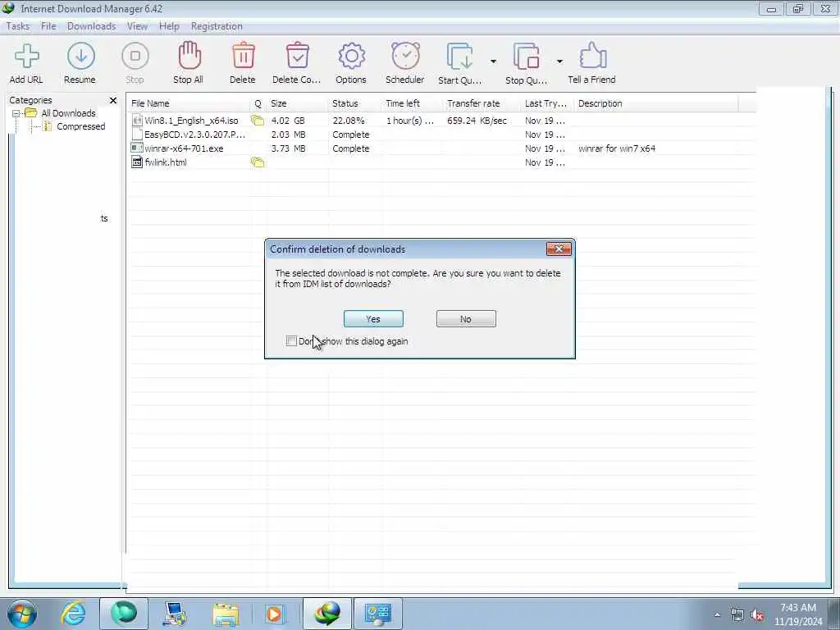This screenshot has height=630, width=840.
Task: Expand the Stop Queue dropdown arrow
Action: coord(559,62)
